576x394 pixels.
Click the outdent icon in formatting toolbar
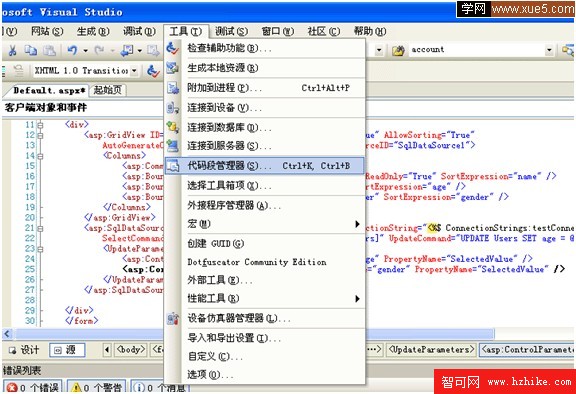coord(18,71)
